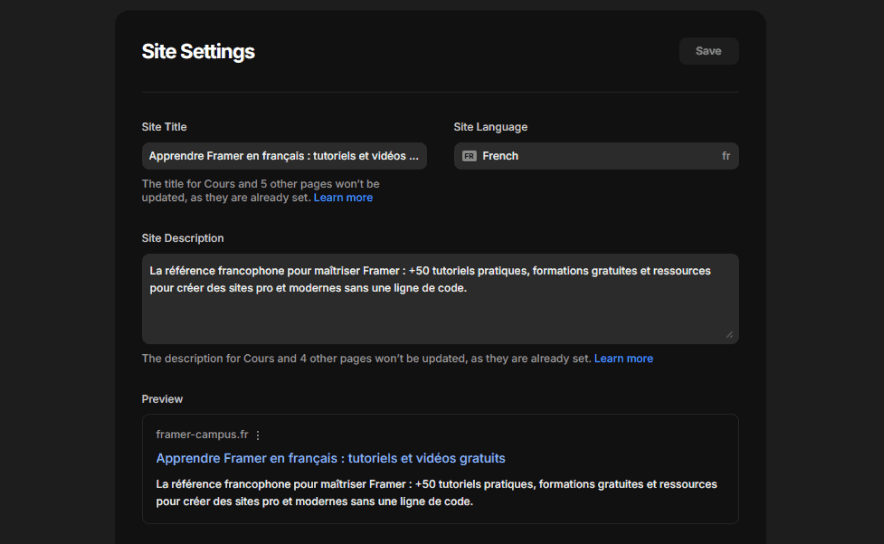Open the Site Language dropdown showing French

click(x=596, y=156)
